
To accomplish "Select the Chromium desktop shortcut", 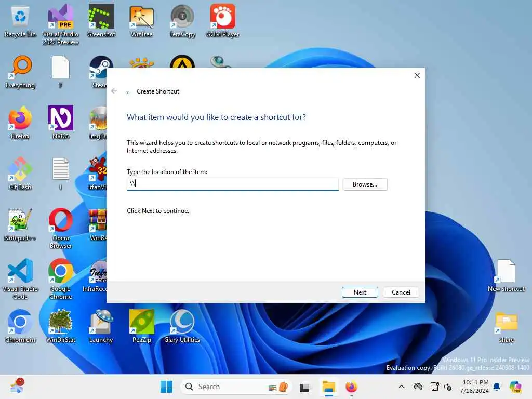I will [20, 326].
